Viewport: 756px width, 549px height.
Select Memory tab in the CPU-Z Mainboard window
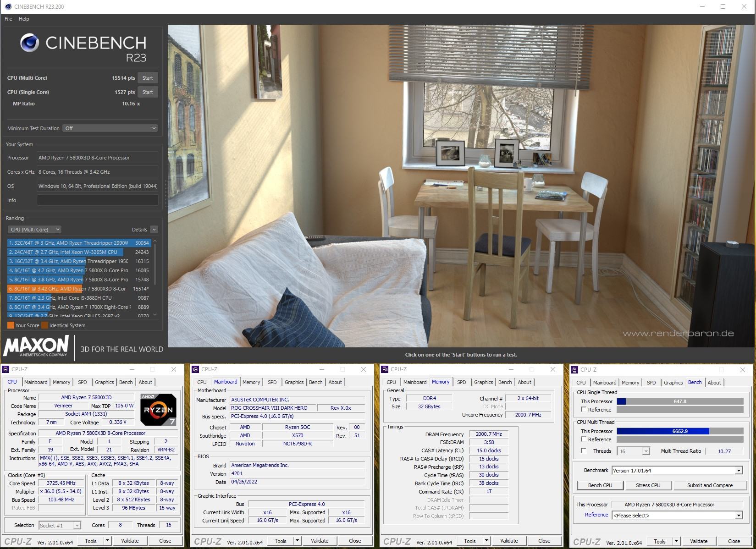[x=251, y=382]
